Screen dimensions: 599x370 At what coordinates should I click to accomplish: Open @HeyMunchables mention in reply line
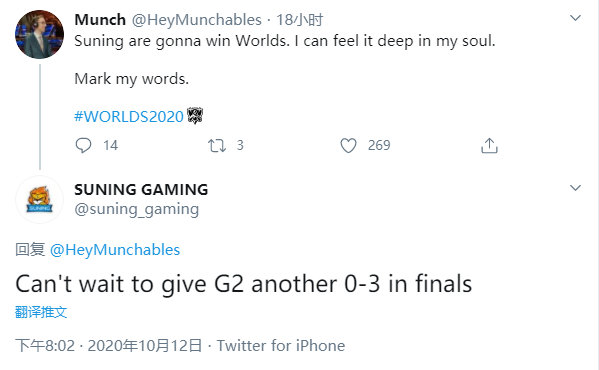click(115, 250)
